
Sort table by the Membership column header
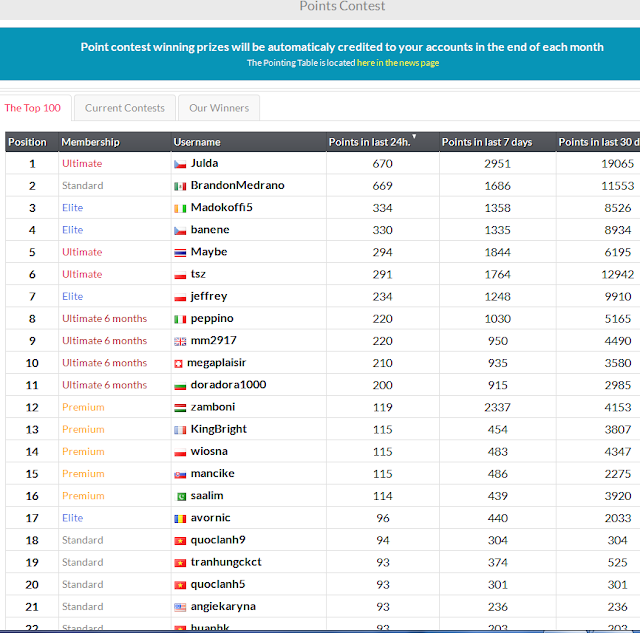point(90,142)
